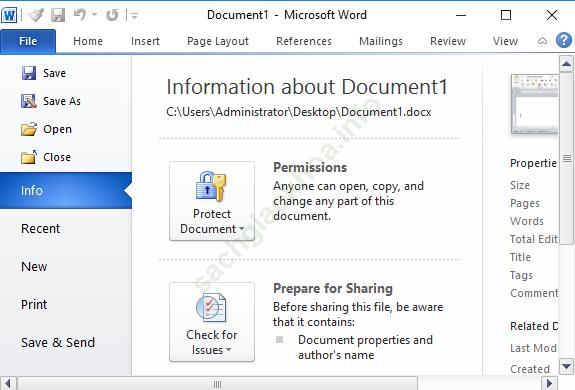Click the document preview thumbnail

click(x=535, y=104)
